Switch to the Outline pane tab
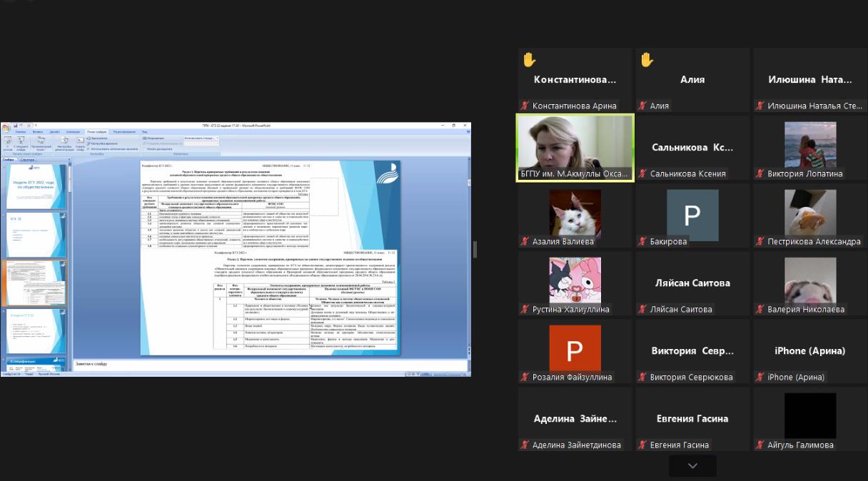Viewport: 868px width, 481px height. [27, 160]
